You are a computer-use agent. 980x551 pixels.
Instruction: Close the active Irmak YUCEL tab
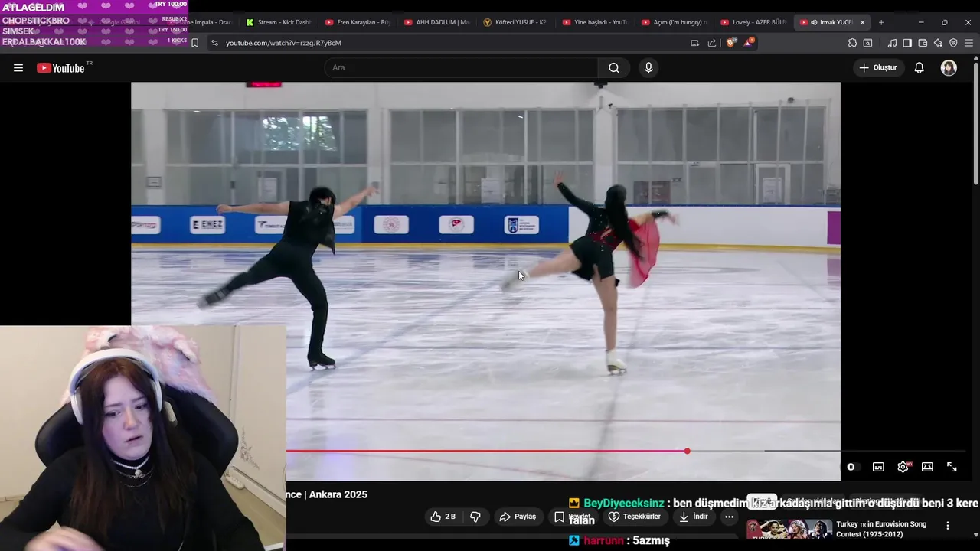(x=862, y=22)
